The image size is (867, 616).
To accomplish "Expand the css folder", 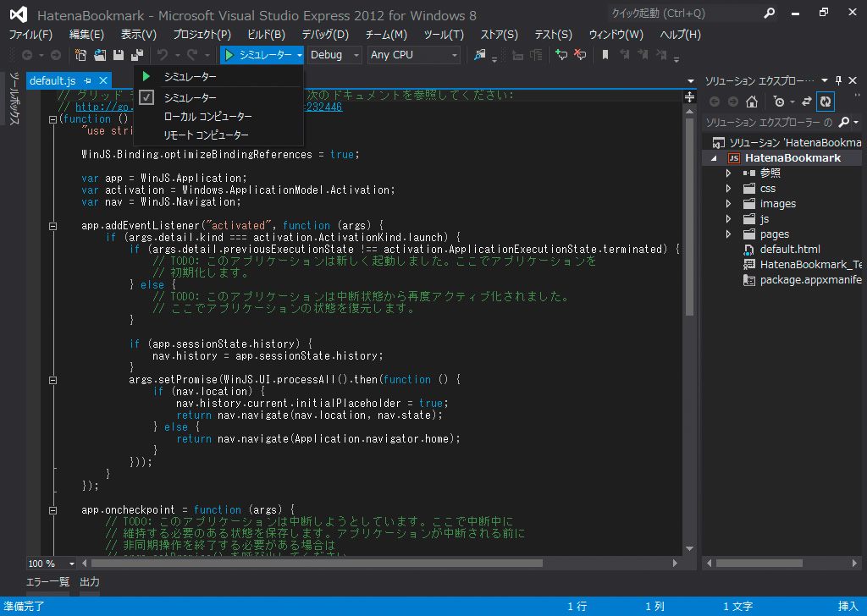I will (x=728, y=189).
